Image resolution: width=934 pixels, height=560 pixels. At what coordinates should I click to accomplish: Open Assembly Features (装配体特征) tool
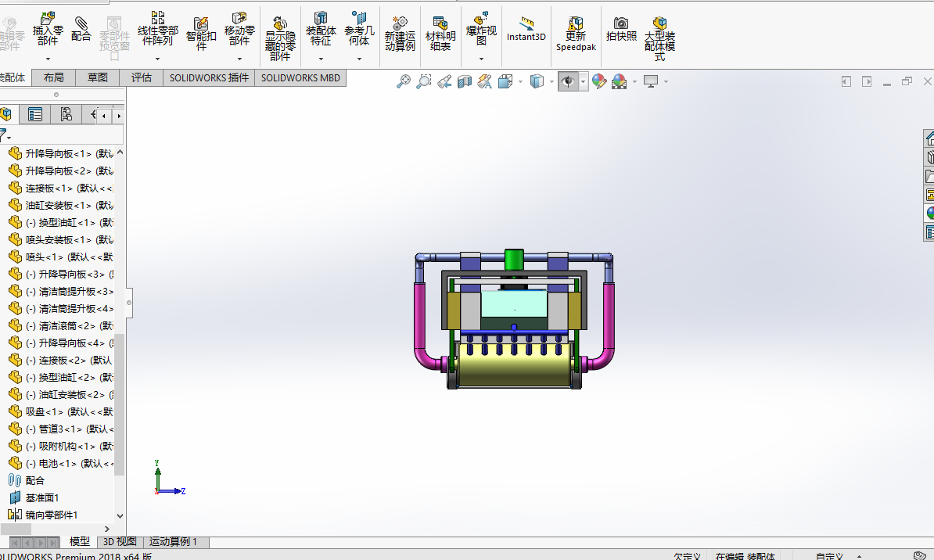321,29
